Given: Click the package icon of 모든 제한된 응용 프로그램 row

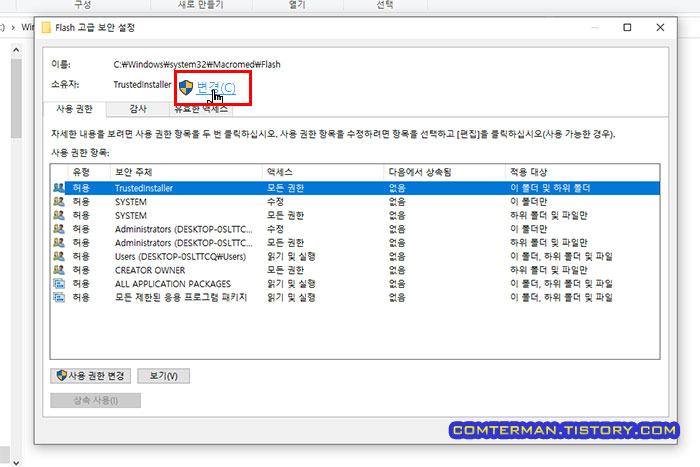Looking at the screenshot, I should point(58,297).
